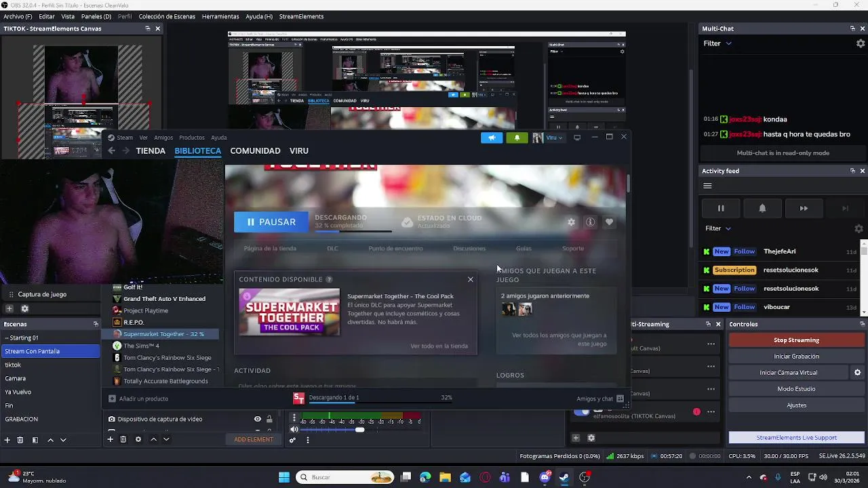868x488 pixels.
Task: Open Steam Amigos menu
Action: coord(163,138)
